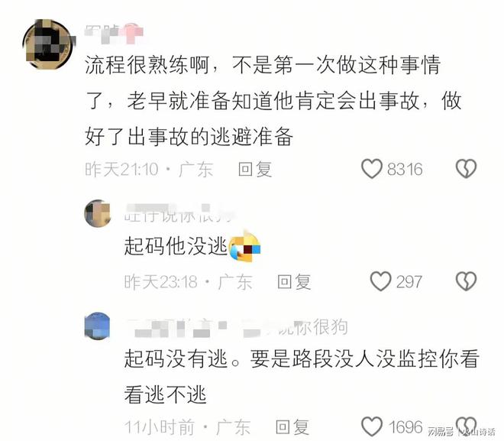Select comment text 流程很熟练啊
The image size is (504, 441).
click(x=147, y=65)
